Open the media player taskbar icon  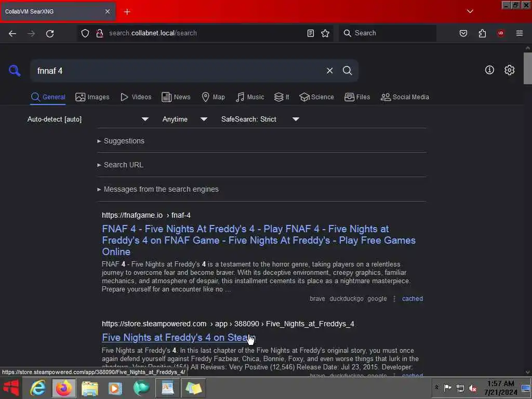[115, 388]
